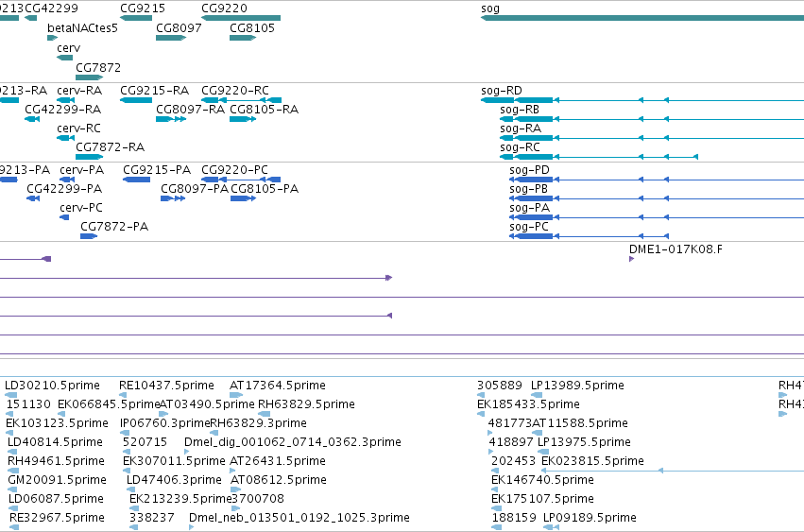Click Dmel_dig_001062_0714_0362.3prime EST
Screen dimensions: 804x532
coord(187,452)
